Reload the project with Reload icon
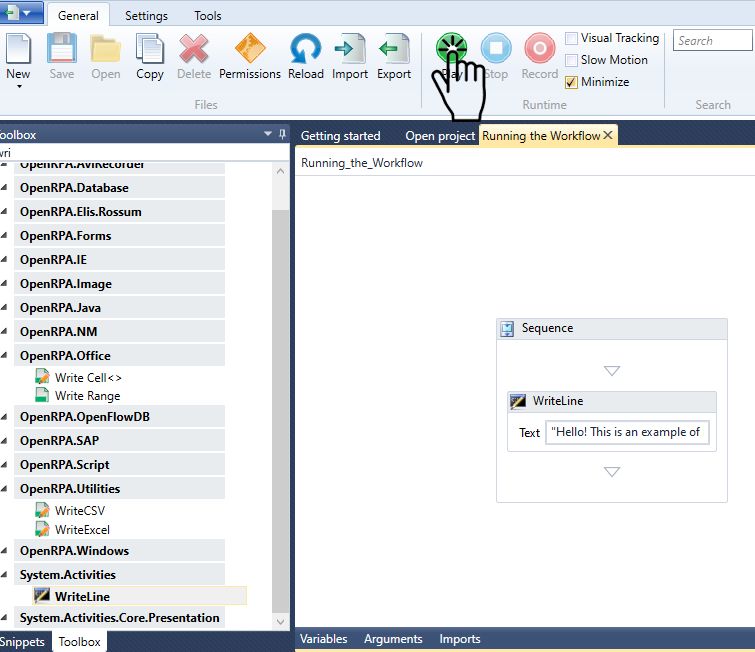 coord(305,50)
